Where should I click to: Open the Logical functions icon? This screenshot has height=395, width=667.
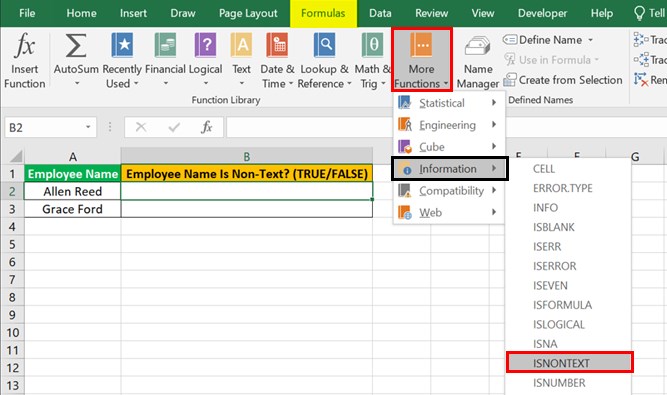pos(205,45)
